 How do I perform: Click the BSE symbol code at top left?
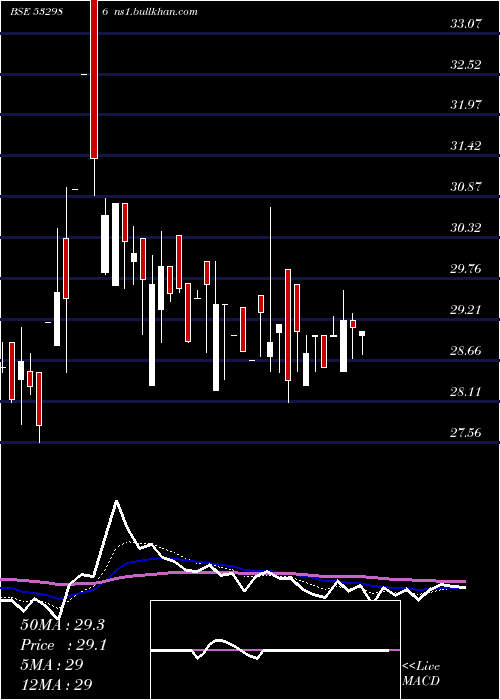coord(37,12)
